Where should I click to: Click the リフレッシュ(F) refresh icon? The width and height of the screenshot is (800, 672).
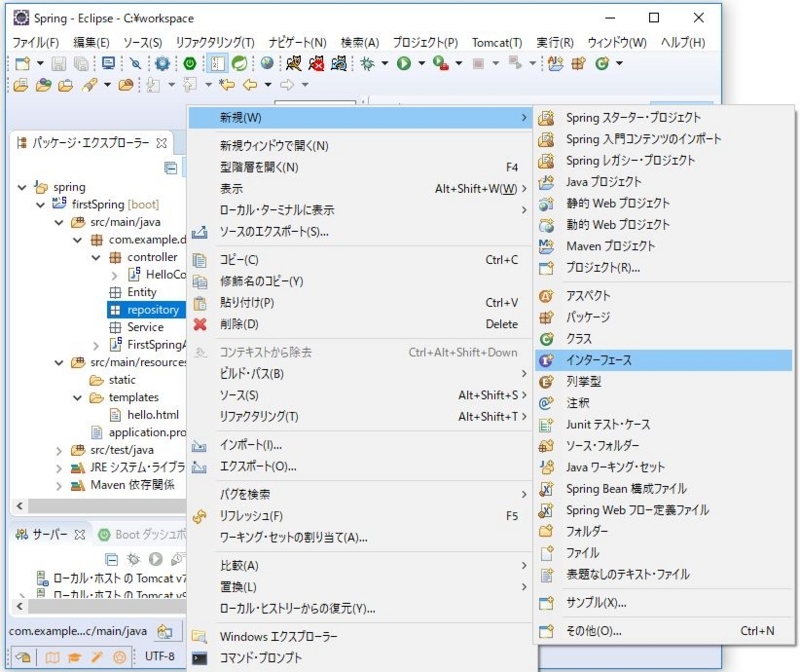coord(199,516)
